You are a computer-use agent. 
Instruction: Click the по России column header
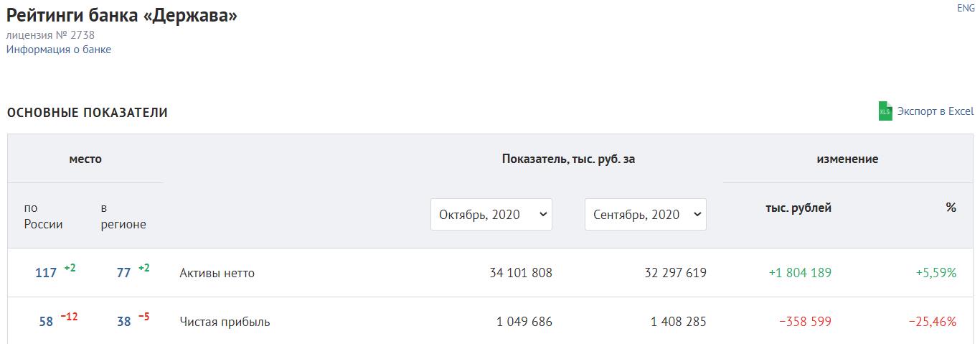coord(43,215)
